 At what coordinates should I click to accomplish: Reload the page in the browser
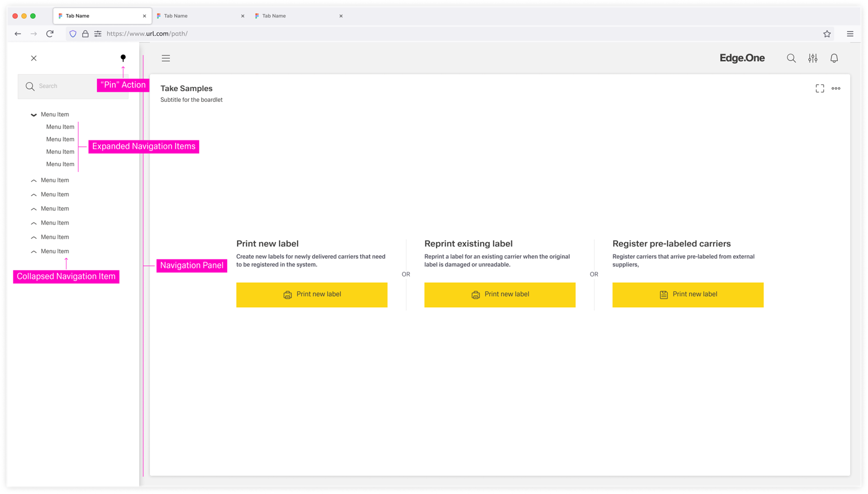(x=50, y=34)
